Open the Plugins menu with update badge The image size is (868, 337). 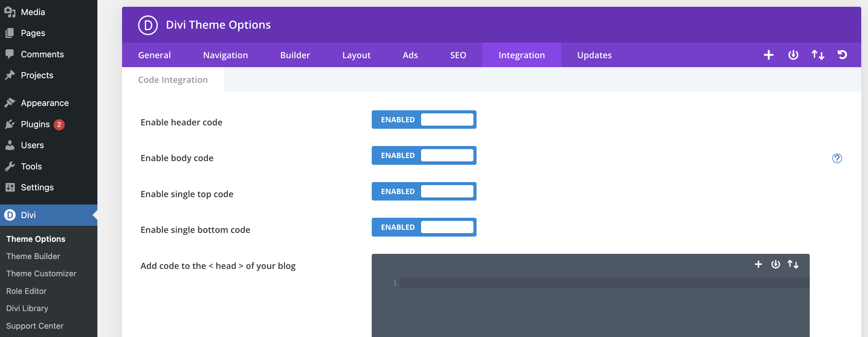click(35, 124)
